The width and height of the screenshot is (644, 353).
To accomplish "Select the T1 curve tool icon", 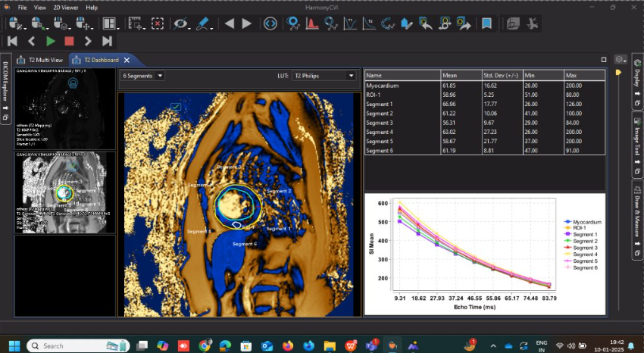I will tap(350, 23).
